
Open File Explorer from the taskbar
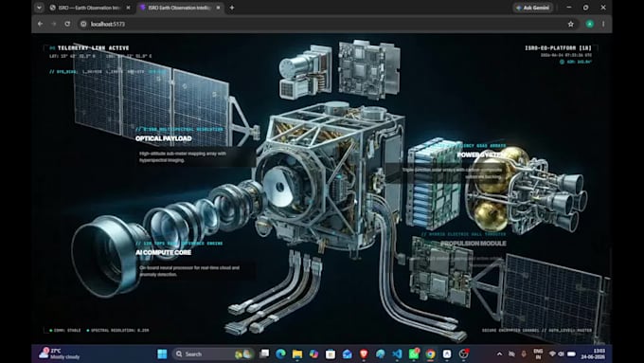coord(297,354)
